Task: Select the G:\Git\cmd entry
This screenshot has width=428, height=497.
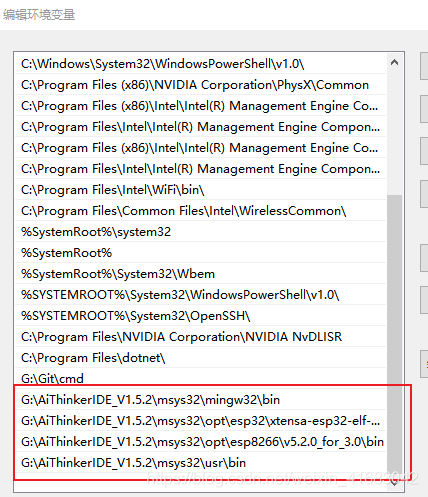Action: [x=201, y=379]
